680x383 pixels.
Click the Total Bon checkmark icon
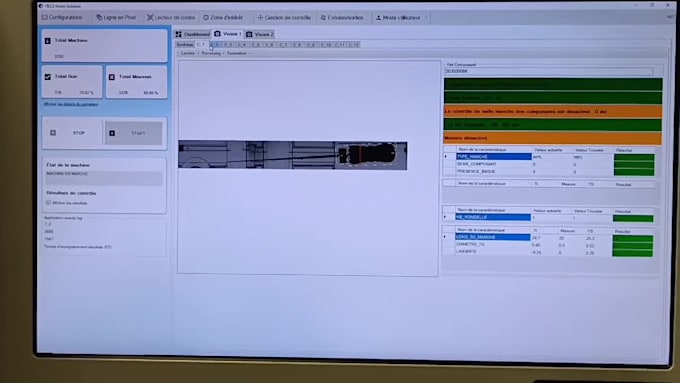tap(48, 77)
